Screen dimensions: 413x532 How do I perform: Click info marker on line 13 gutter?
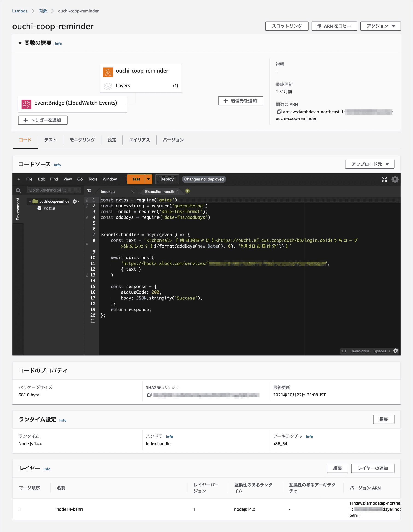pyautogui.click(x=87, y=275)
